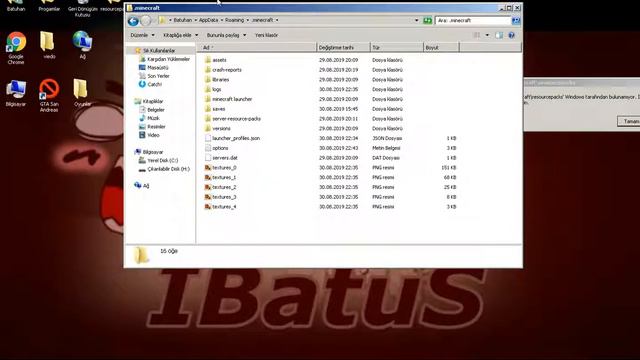This screenshot has width=640, height=360.
Task: Select the minecraft launcher folder icon
Action: point(208,99)
